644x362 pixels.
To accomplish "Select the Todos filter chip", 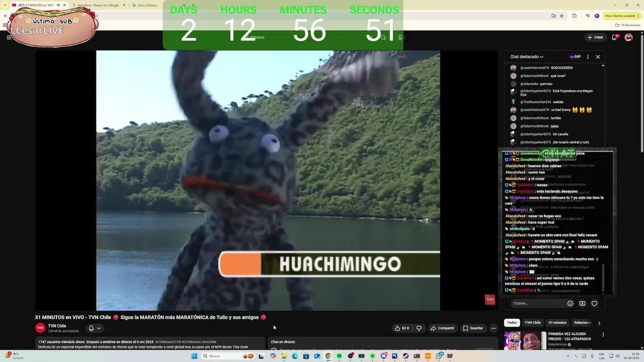I will [x=512, y=322].
